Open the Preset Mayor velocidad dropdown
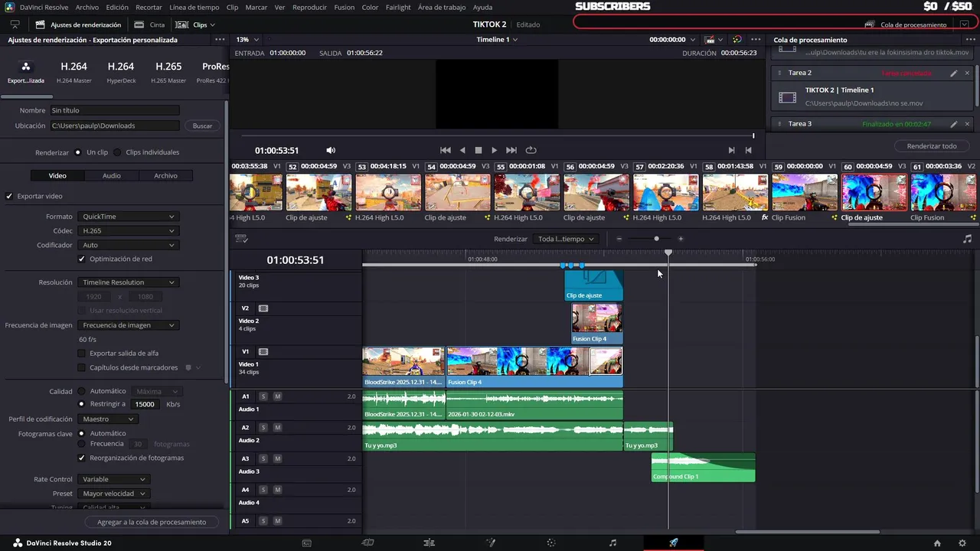Viewport: 980px width, 551px height. point(113,494)
